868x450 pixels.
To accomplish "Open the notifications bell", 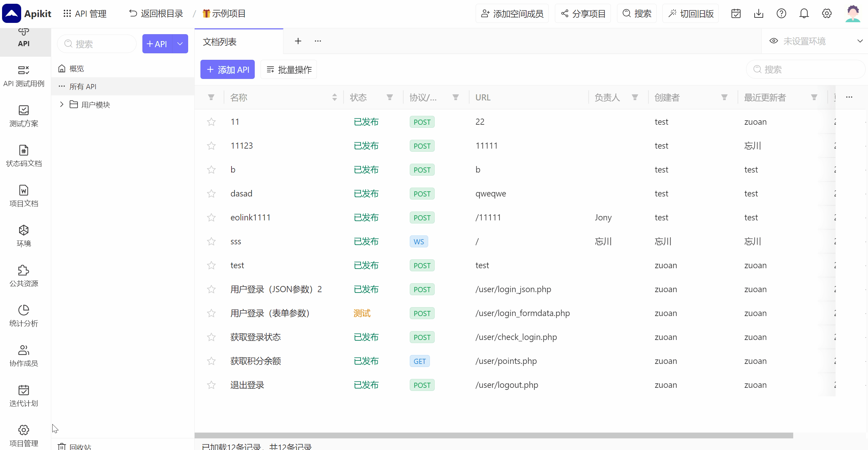I will click(x=804, y=13).
